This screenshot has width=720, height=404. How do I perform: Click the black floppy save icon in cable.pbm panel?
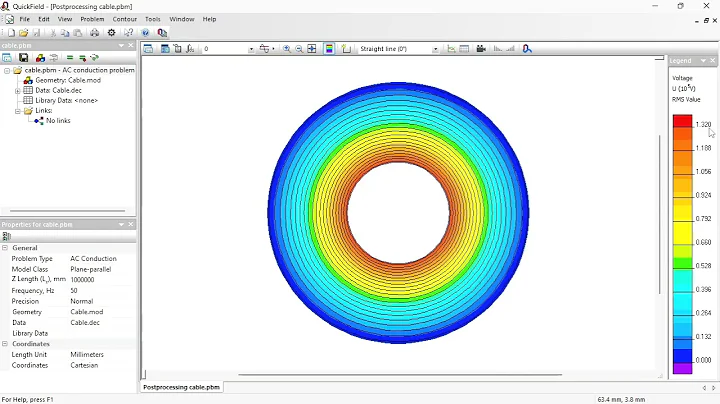(23, 57)
